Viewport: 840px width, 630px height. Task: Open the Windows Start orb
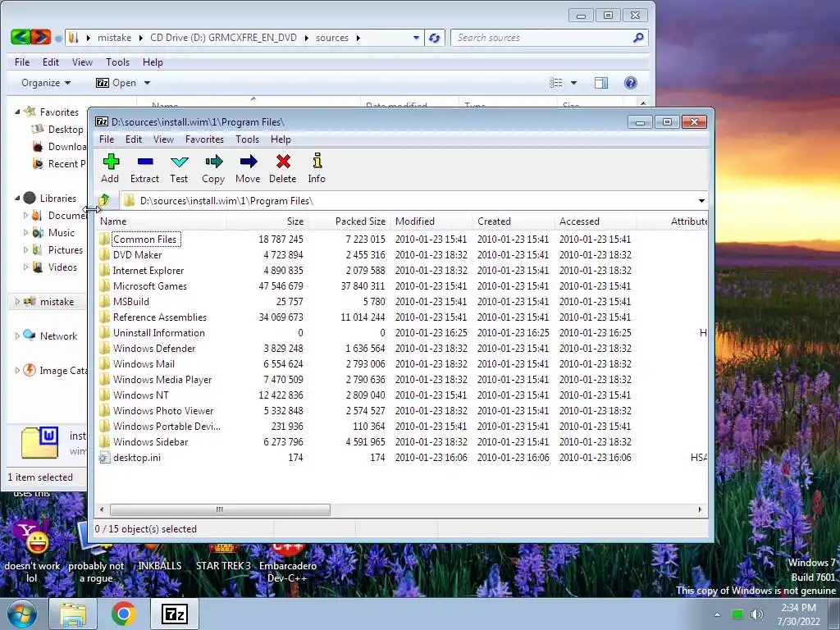coord(22,614)
